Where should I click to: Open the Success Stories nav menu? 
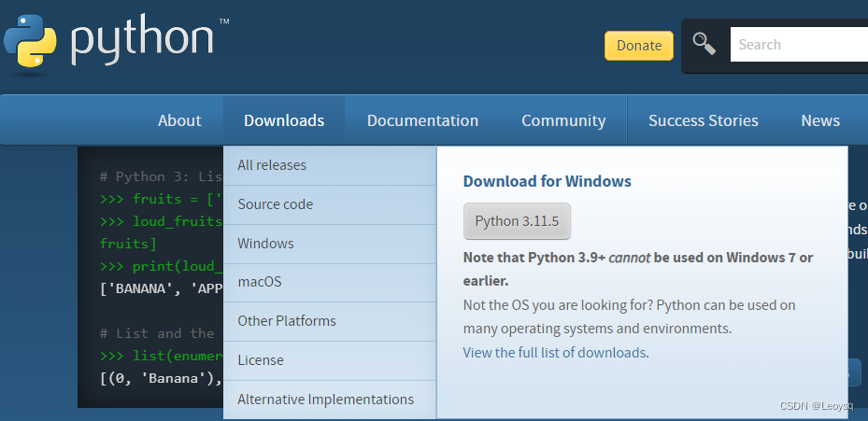703,120
